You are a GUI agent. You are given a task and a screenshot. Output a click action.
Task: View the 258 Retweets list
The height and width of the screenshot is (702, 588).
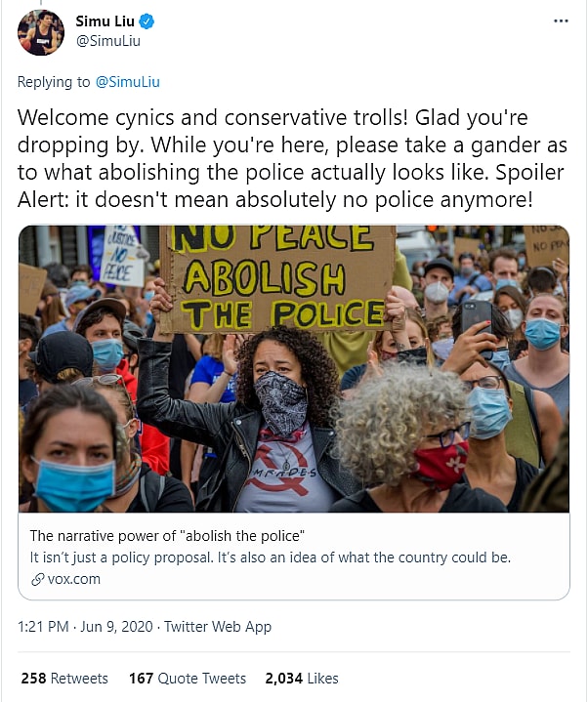click(x=64, y=678)
